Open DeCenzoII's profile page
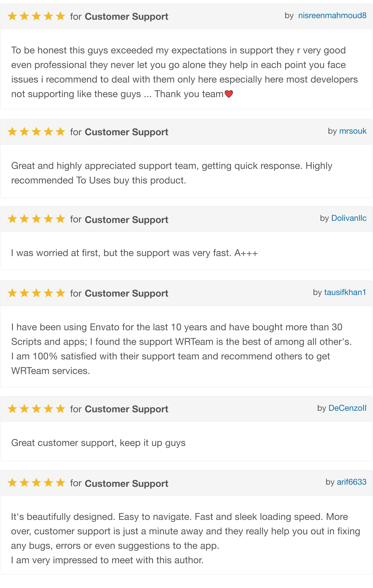Image resolution: width=373 pixels, height=588 pixels. click(347, 408)
